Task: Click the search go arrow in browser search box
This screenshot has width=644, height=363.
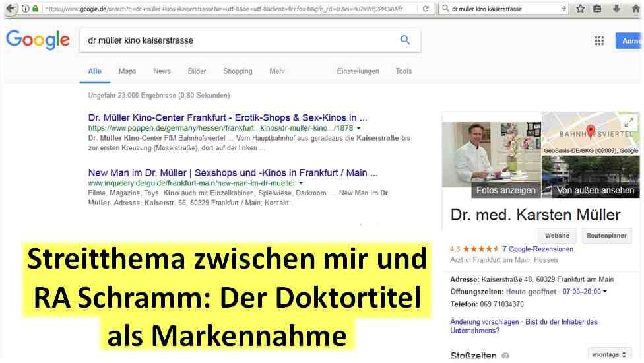Action: point(563,8)
